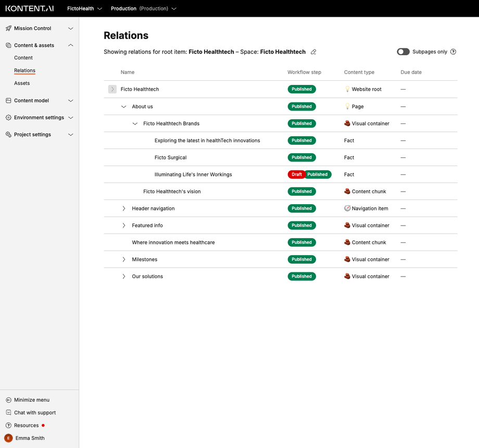Collapse the About us item
479x448 pixels.
click(123, 106)
